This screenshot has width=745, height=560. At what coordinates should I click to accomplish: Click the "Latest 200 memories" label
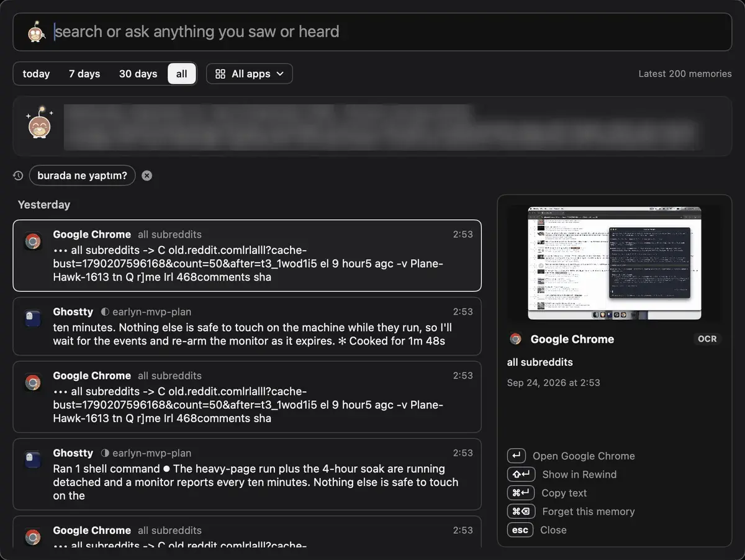click(685, 74)
